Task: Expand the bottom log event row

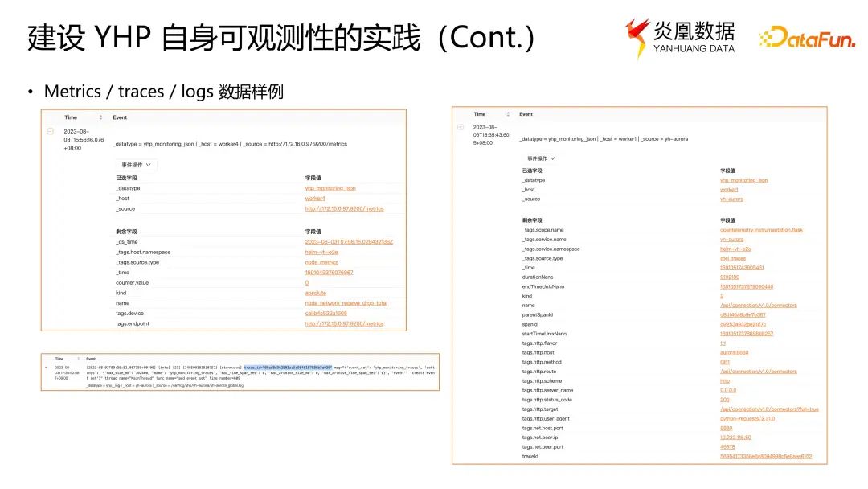Action: (x=46, y=368)
